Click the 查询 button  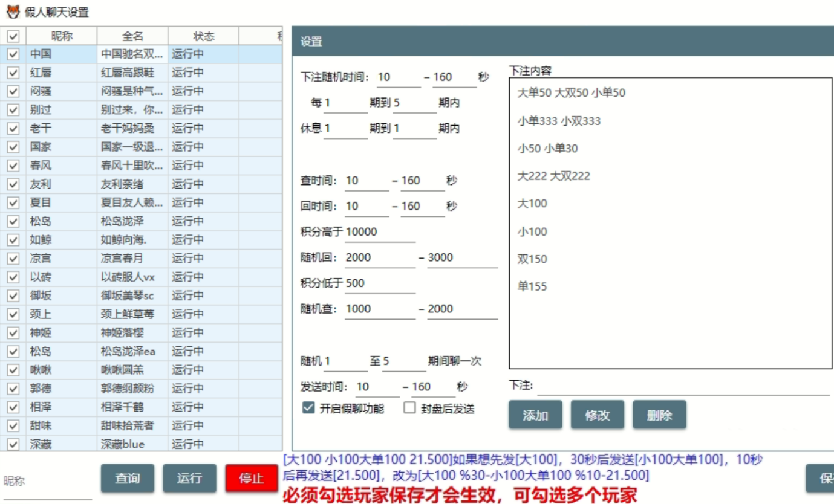(x=127, y=478)
